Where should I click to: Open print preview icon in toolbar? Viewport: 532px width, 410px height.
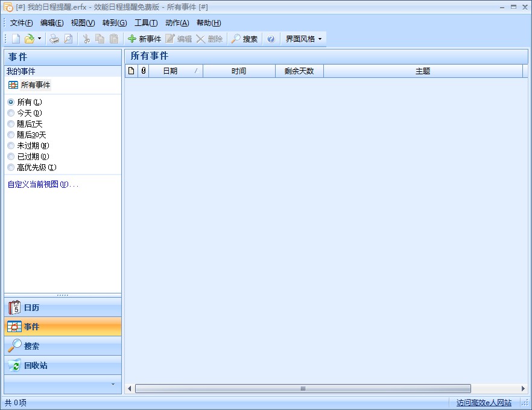68,39
